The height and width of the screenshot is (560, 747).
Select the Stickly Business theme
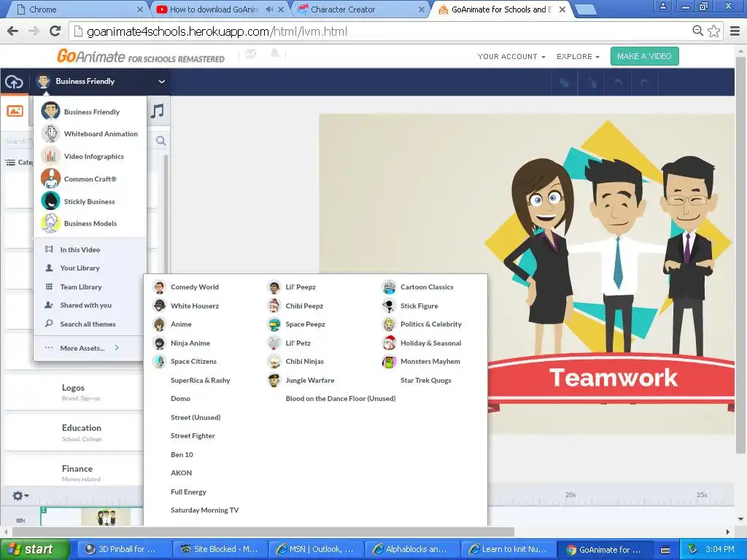[x=90, y=201]
